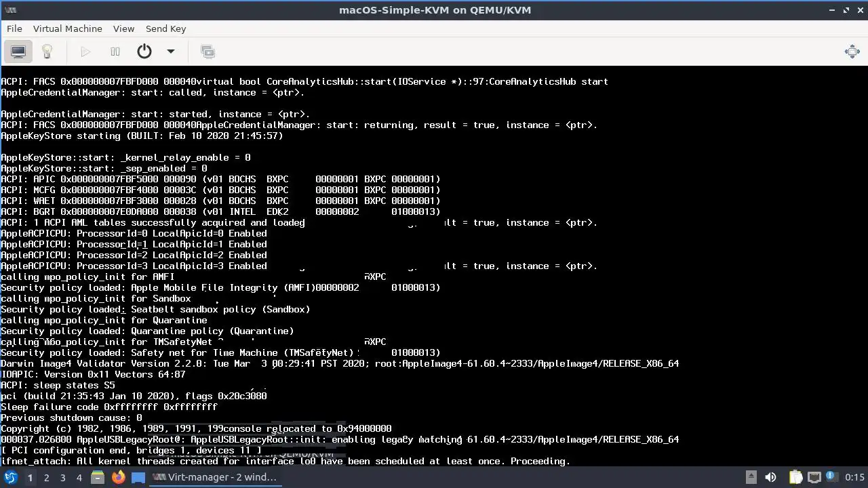Show the graphical console view
Screen dimensions: 868x488
tap(18, 52)
